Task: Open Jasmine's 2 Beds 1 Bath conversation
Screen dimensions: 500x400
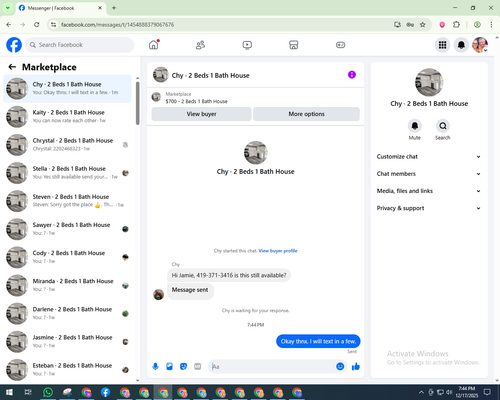Action: [x=67, y=342]
